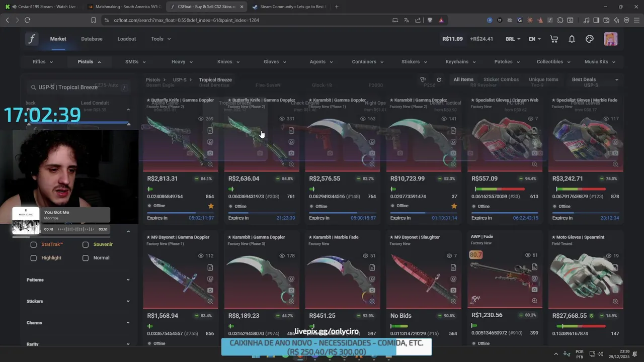Expand the Rifles category dropdown

43,62
